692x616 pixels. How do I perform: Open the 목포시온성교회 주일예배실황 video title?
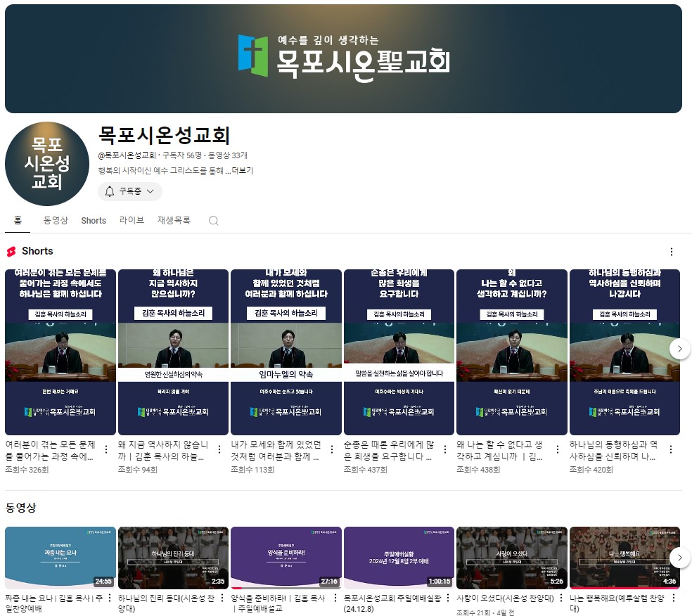pyautogui.click(x=392, y=603)
